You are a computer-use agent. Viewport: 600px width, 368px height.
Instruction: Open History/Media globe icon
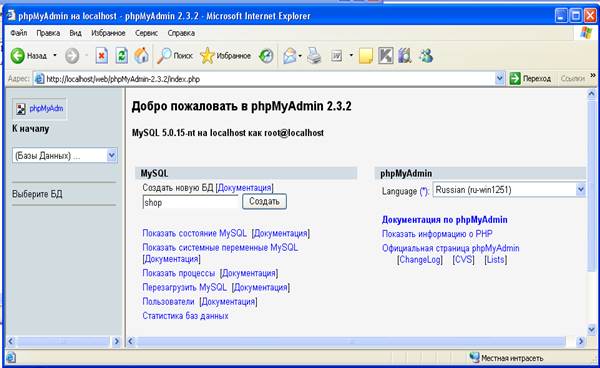tap(266, 56)
